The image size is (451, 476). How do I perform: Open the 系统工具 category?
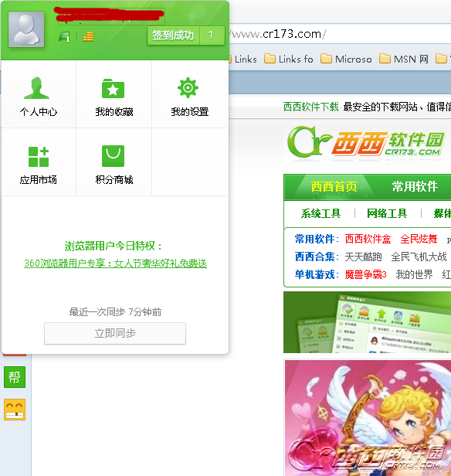point(321,213)
